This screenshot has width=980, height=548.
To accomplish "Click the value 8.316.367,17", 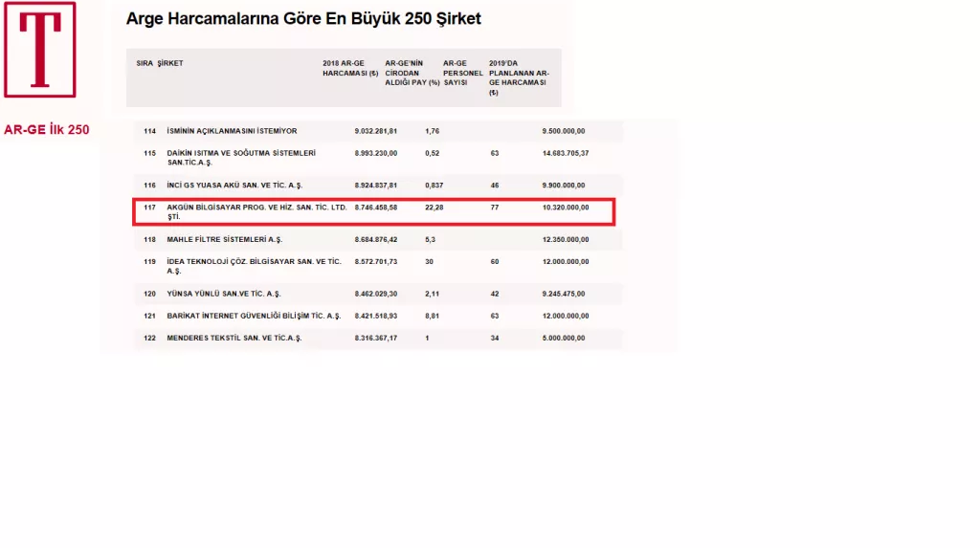I will [x=375, y=338].
